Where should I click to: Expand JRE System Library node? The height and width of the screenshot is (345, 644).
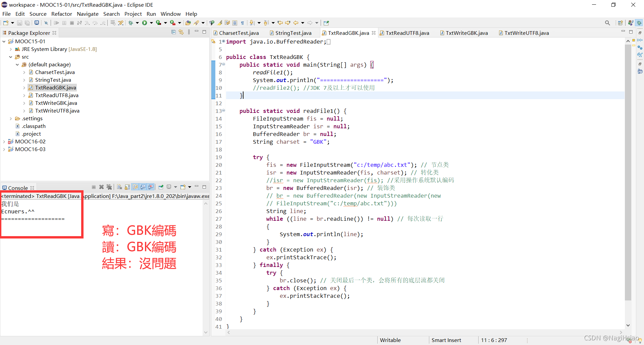tap(11, 49)
